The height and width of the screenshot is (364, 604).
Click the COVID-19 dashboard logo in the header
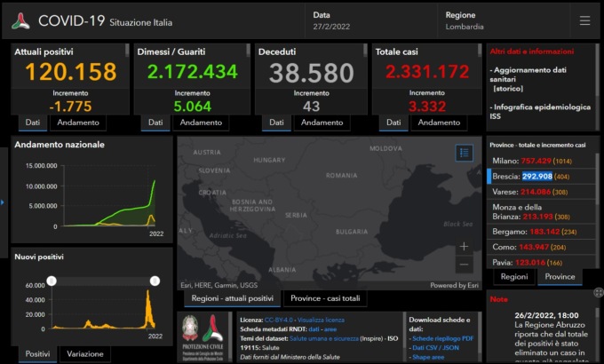point(20,21)
